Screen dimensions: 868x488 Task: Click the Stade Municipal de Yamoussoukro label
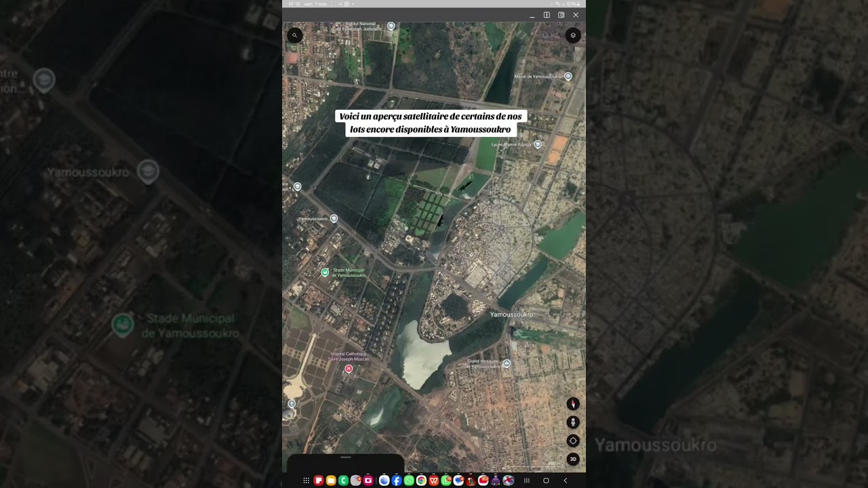(x=349, y=272)
